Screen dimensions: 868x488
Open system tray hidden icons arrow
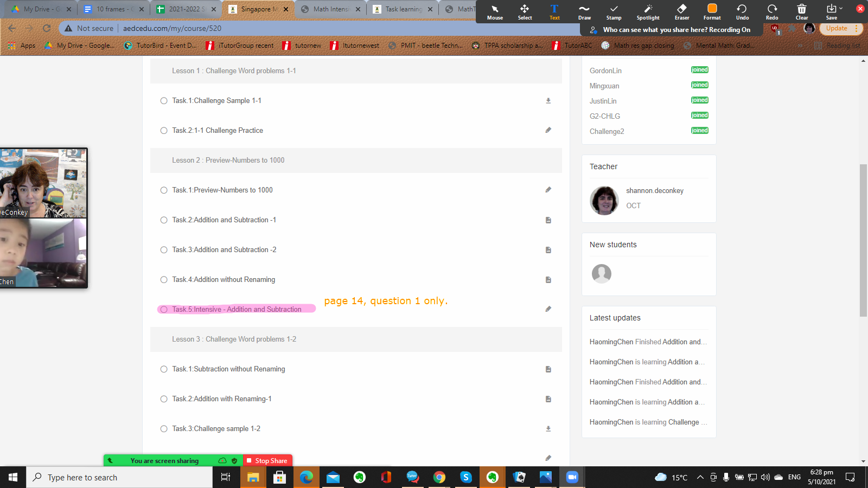(x=700, y=477)
